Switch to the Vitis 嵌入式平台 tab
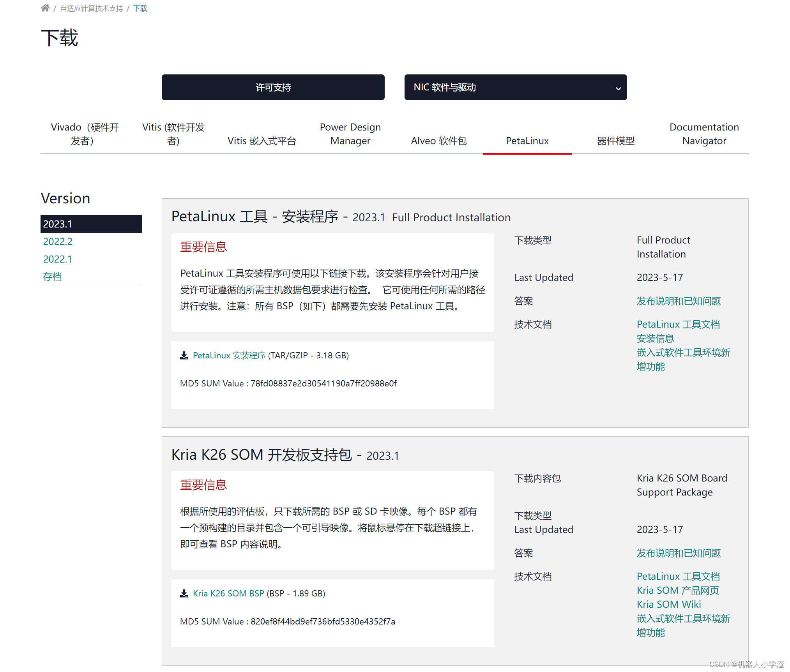Viewport: 790px width, 672px height. [x=262, y=141]
